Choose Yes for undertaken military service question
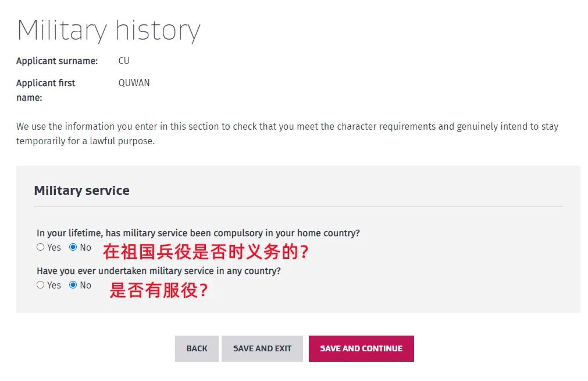Viewport: 588px width, 381px height. (41, 285)
